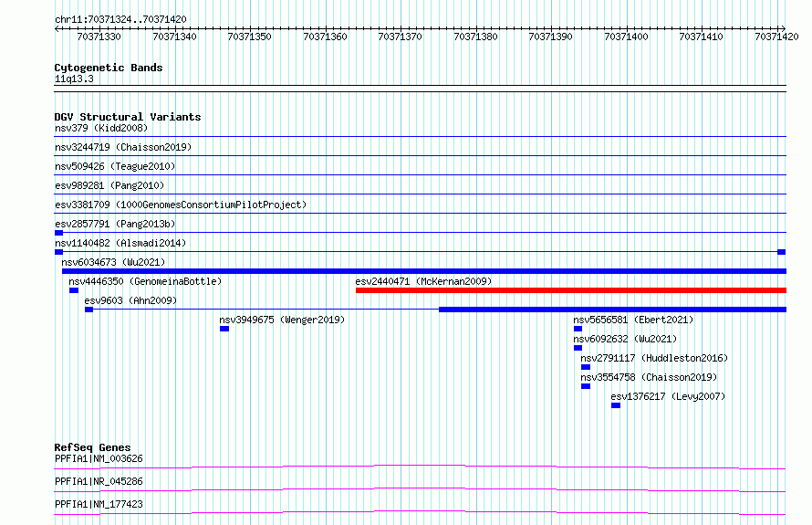This screenshot has width=812, height=525.
Task: Click the nsv3949675 Wenger2019 blue marker
Action: click(224, 329)
